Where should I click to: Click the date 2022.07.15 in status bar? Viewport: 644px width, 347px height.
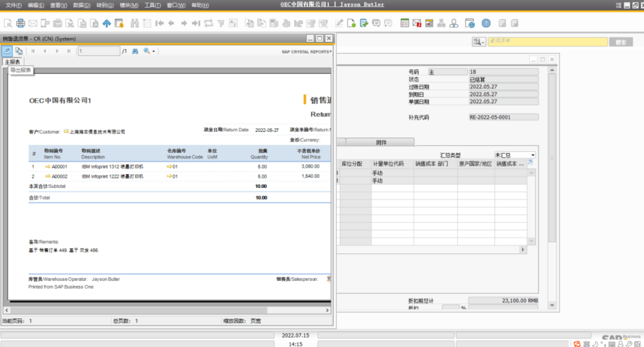295,335
